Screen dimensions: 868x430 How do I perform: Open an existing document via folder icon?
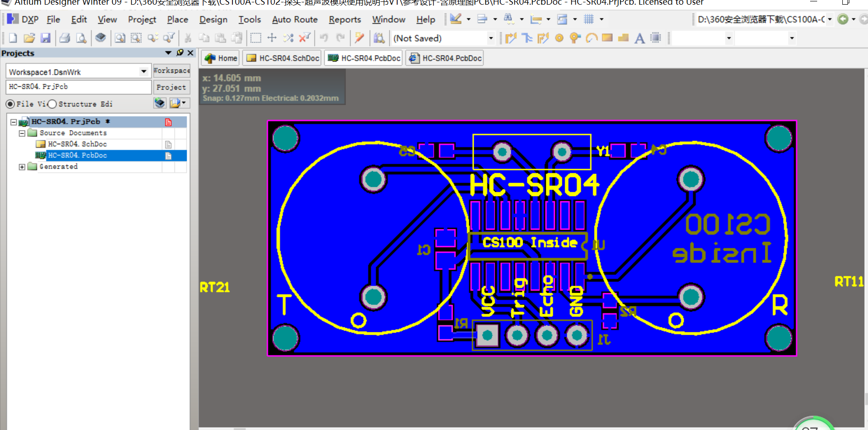pyautogui.click(x=29, y=38)
